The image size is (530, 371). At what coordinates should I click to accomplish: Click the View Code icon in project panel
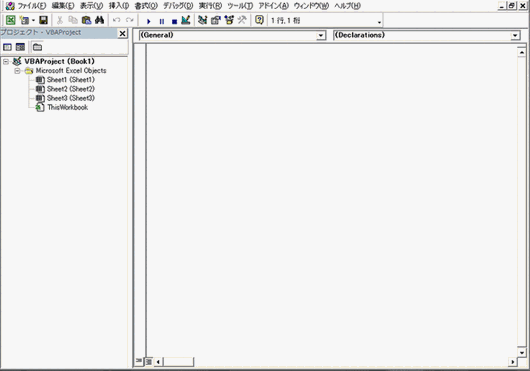tap(7, 47)
